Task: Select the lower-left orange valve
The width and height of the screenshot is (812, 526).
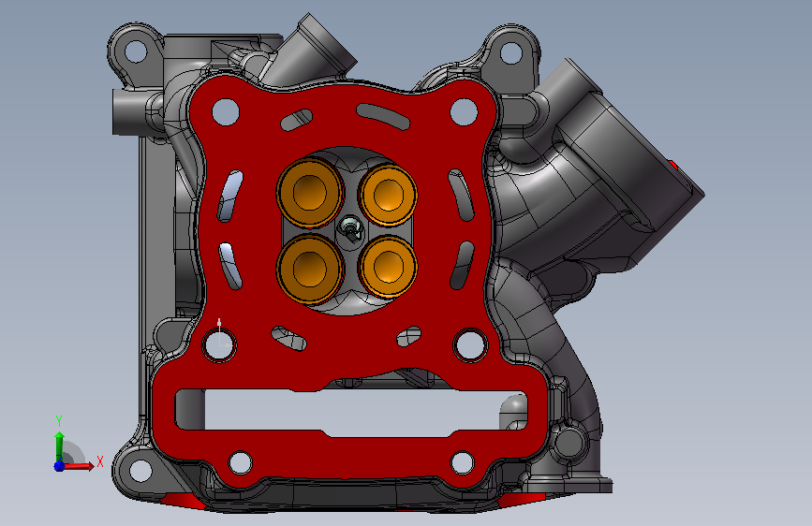Action: point(310,269)
